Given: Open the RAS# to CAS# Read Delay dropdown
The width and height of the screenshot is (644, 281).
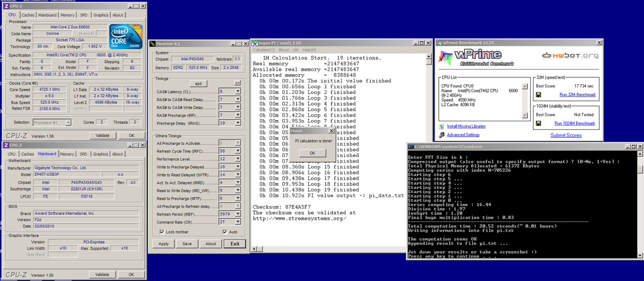Looking at the screenshot, I should pos(238,99).
